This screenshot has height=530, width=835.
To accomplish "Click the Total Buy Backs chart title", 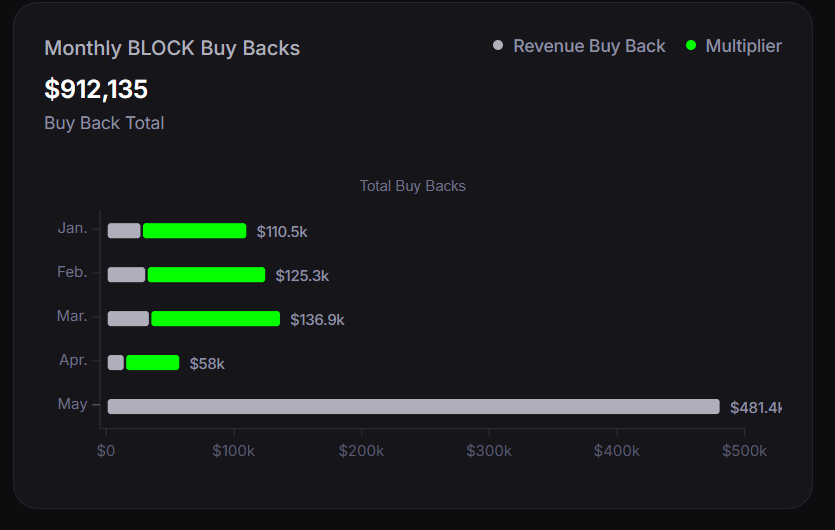I will [x=413, y=186].
